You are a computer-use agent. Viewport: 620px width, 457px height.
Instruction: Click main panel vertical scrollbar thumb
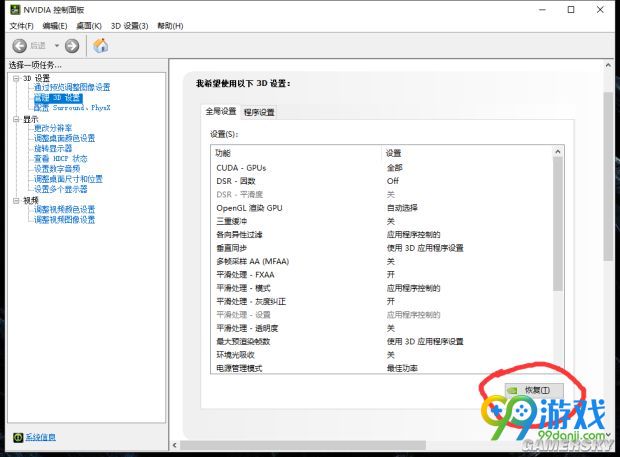tap(608, 176)
